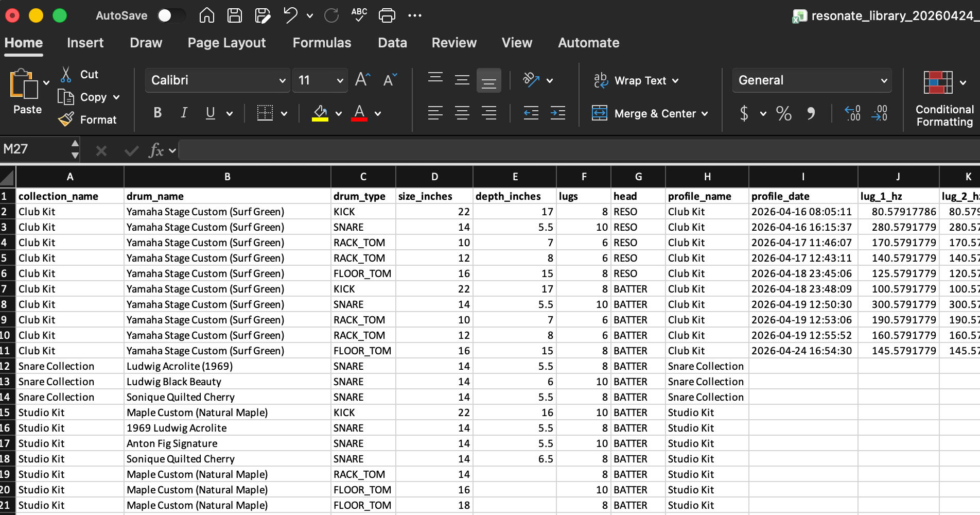Image resolution: width=980 pixels, height=515 pixels.
Task: Switch to the Automate tab
Action: pos(588,43)
